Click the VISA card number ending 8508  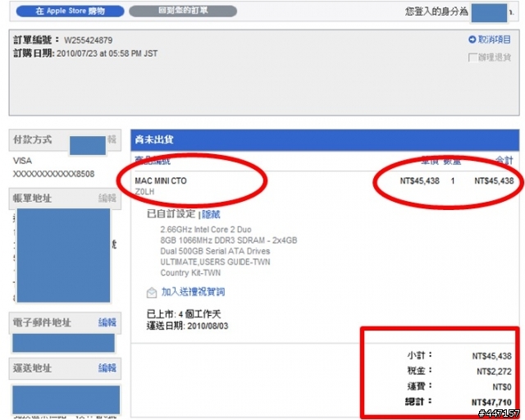click(x=53, y=174)
